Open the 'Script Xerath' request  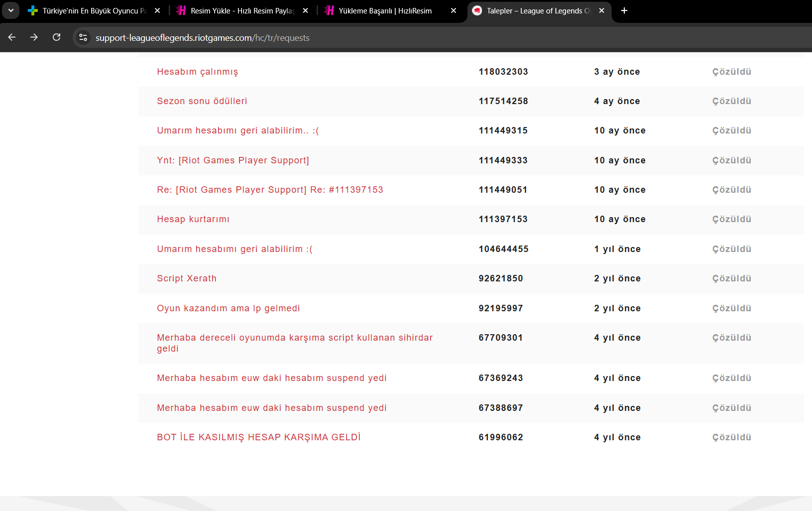coord(187,278)
